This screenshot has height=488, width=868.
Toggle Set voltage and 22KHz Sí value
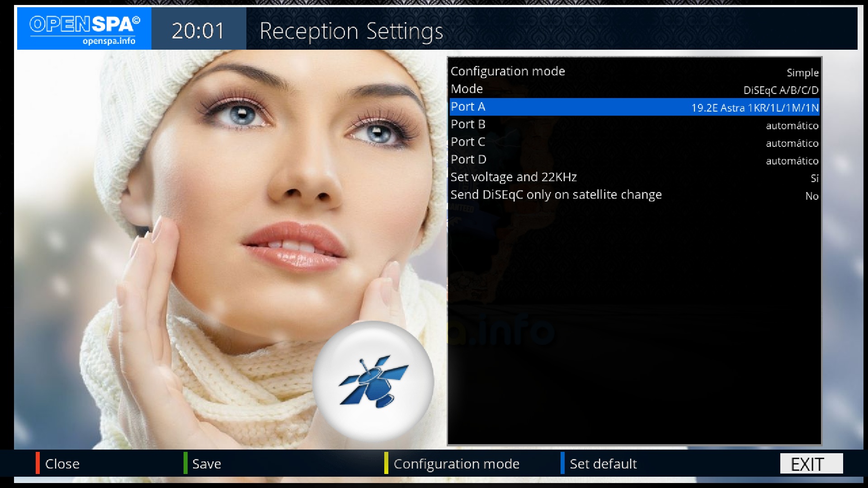coord(815,178)
